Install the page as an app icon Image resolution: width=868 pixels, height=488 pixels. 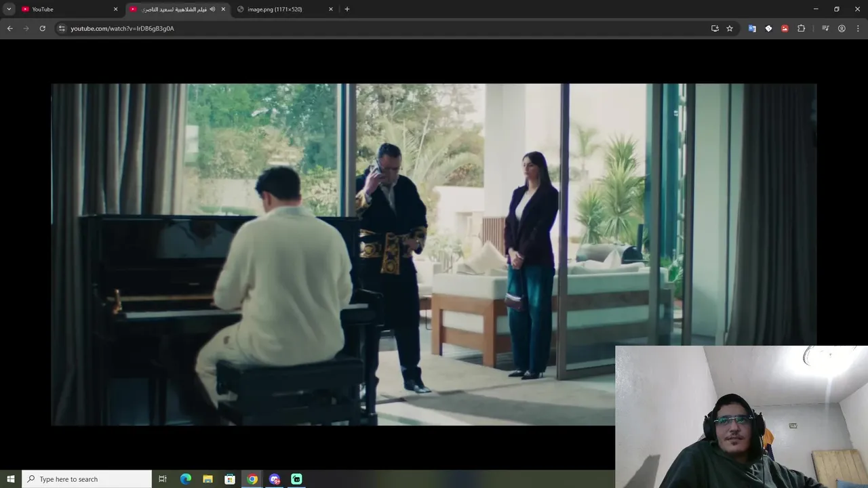coord(715,28)
